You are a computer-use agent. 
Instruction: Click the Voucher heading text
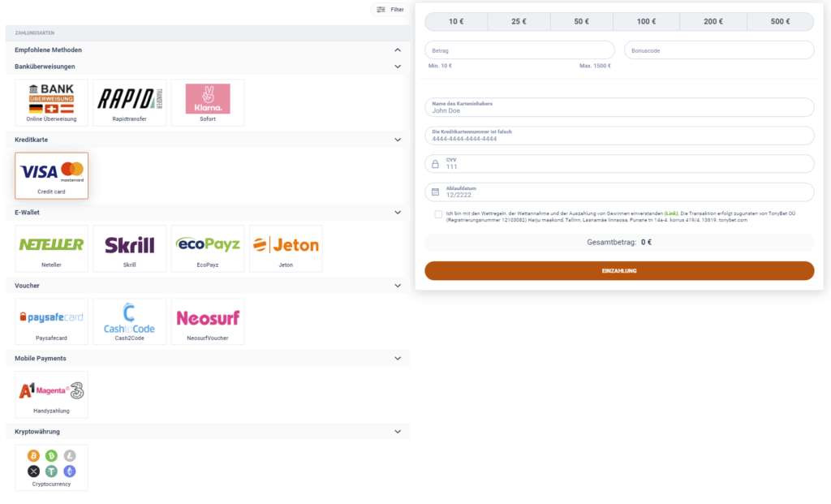[27, 286]
